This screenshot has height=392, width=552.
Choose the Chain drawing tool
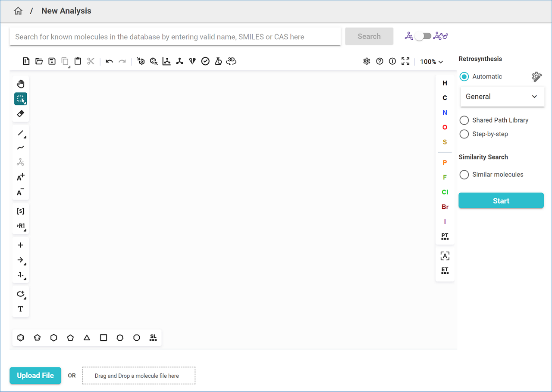click(x=21, y=148)
